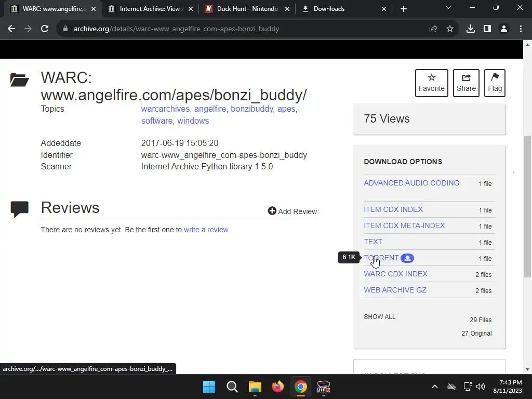
Task: Show hidden system tray icons
Action: [x=435, y=387]
